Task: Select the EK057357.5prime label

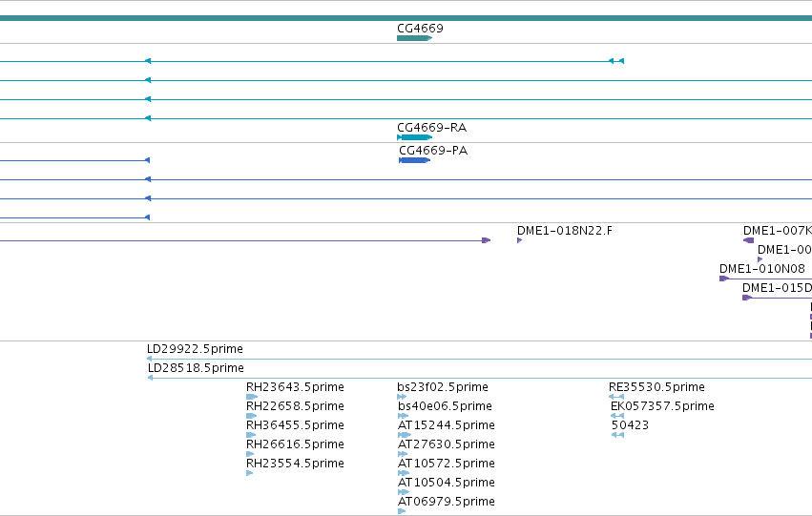Action: tap(662, 406)
